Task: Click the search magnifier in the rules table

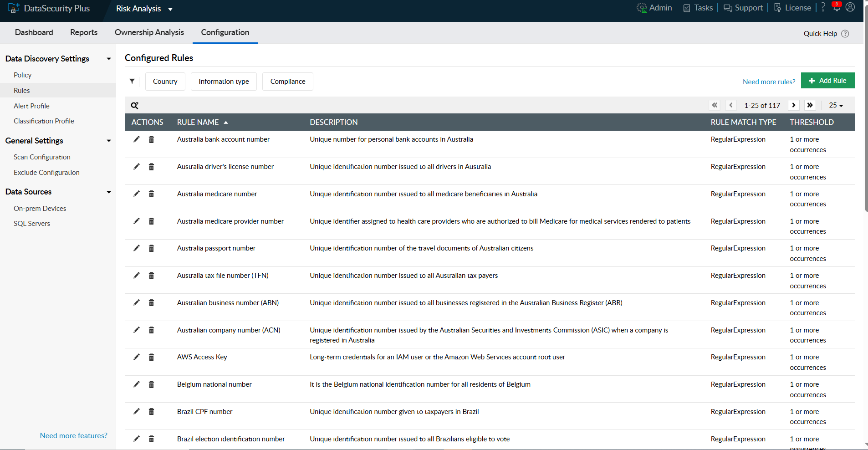Action: pos(134,105)
